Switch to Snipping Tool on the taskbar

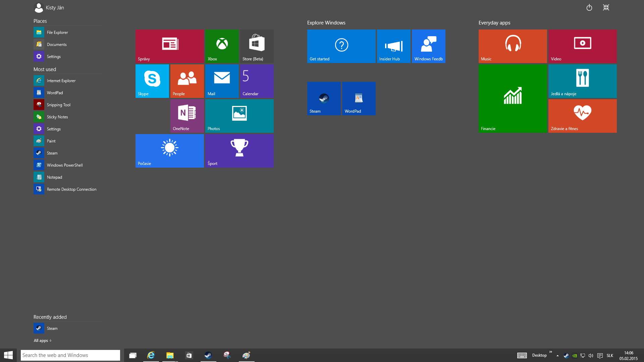click(227, 355)
